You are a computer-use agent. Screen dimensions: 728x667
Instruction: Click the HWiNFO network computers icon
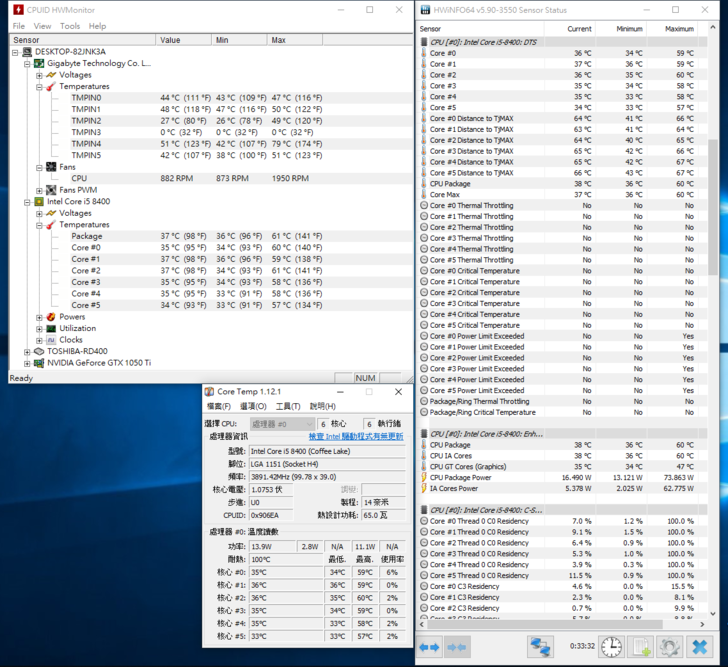tap(540, 647)
